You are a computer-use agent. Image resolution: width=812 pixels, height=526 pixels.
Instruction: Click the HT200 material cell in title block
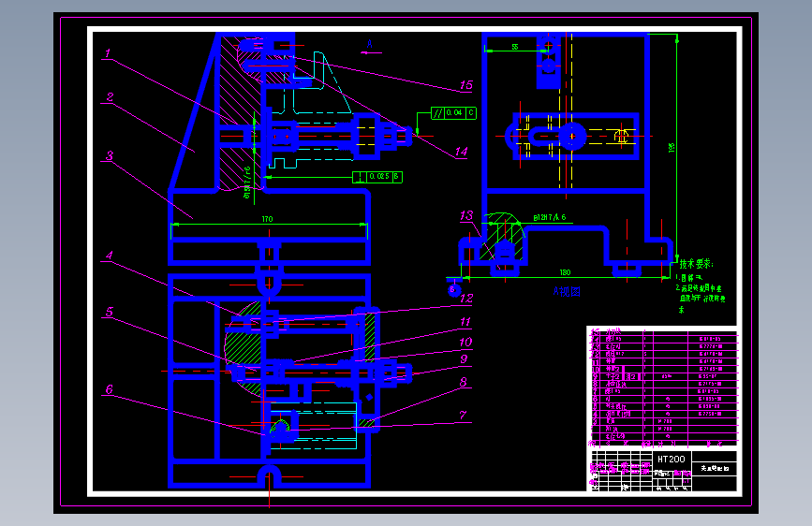pos(672,459)
